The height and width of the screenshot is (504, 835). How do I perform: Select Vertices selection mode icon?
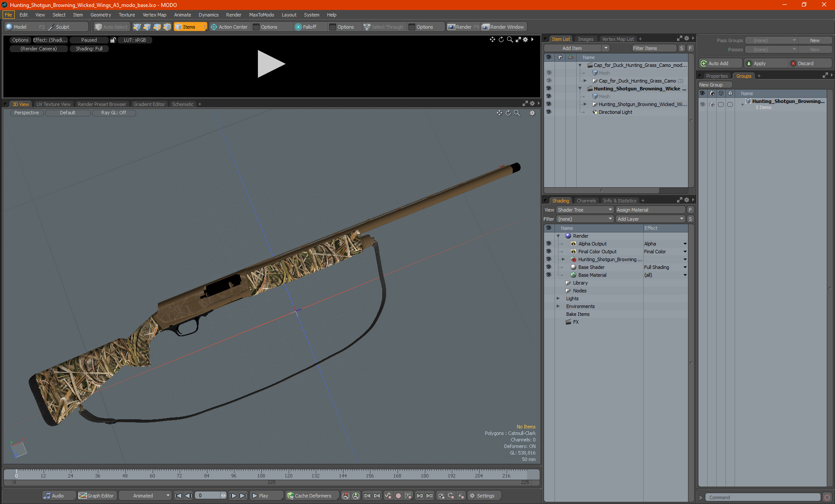(x=137, y=27)
